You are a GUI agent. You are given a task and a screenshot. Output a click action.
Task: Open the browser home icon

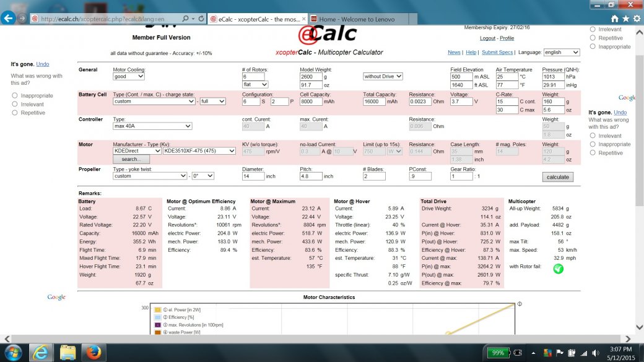point(614,19)
